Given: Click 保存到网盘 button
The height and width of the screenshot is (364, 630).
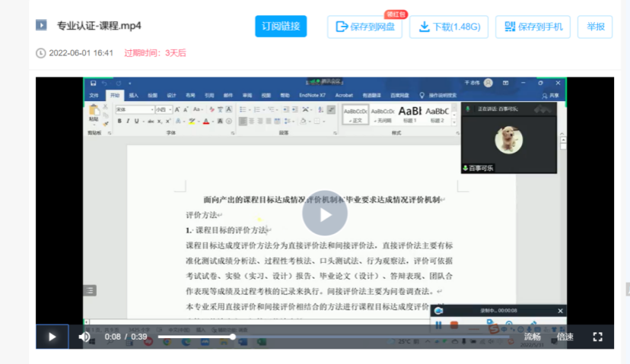Looking at the screenshot, I should (364, 27).
